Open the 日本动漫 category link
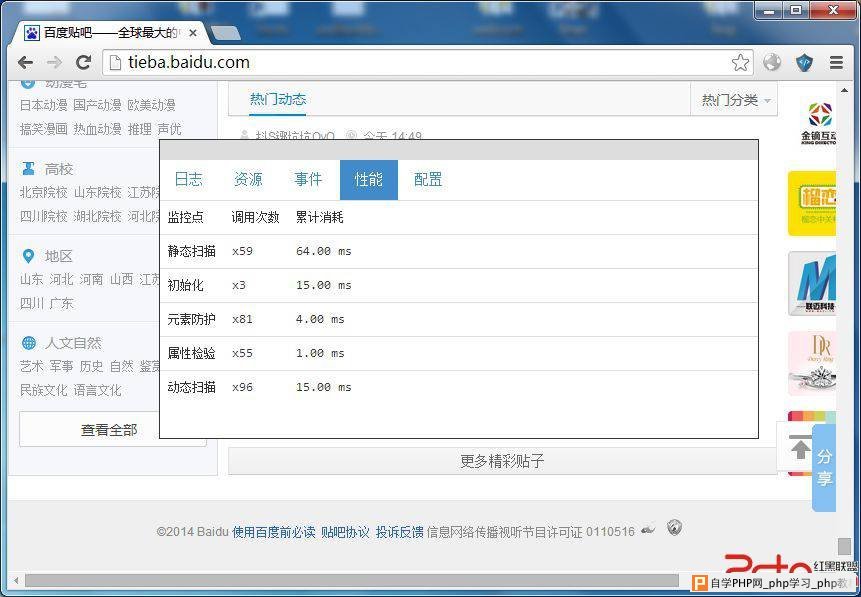 coord(44,105)
